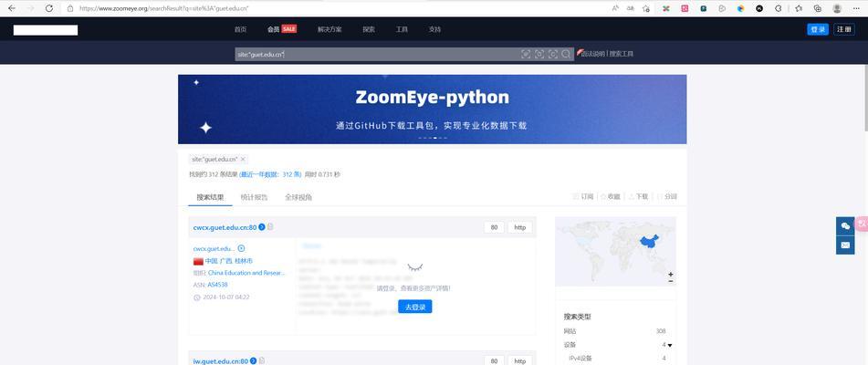
Task: Click the 注册 button
Action: [844, 30]
